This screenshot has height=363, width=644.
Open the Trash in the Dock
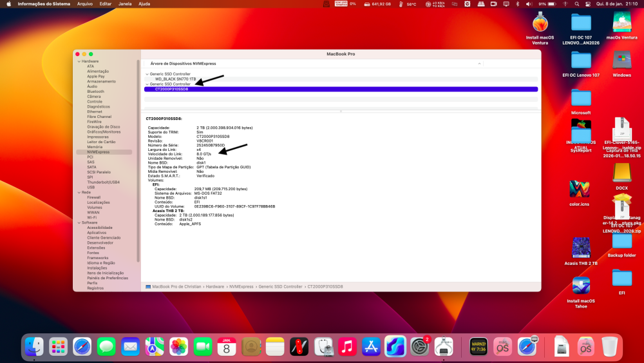pos(609,347)
